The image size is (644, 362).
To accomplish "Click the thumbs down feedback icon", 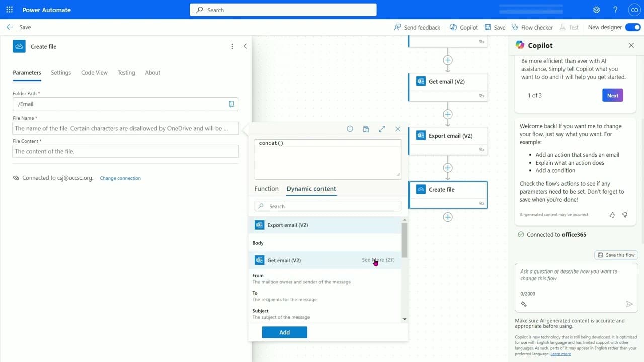I will [625, 215].
